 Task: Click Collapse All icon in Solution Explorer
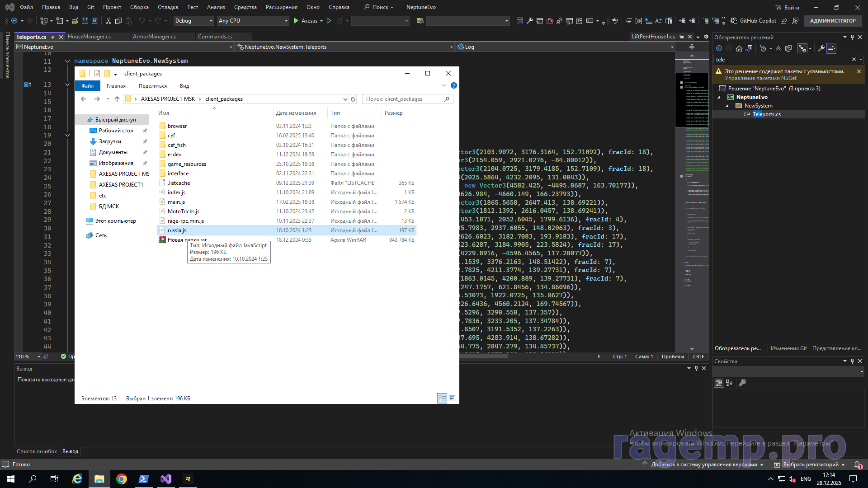point(778,48)
